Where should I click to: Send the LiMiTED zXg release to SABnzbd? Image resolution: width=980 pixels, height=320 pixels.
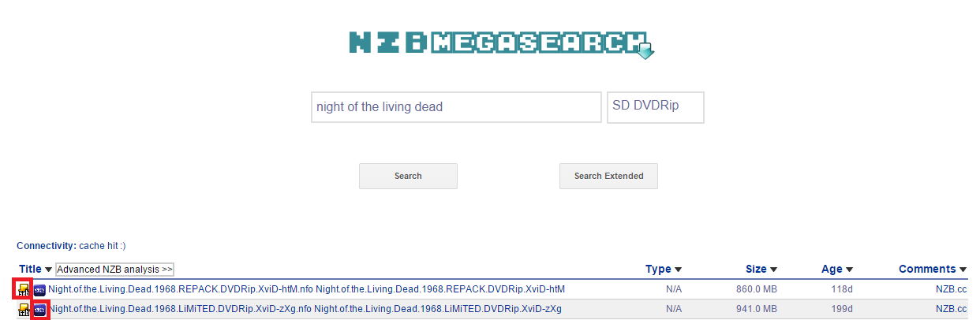point(24,309)
